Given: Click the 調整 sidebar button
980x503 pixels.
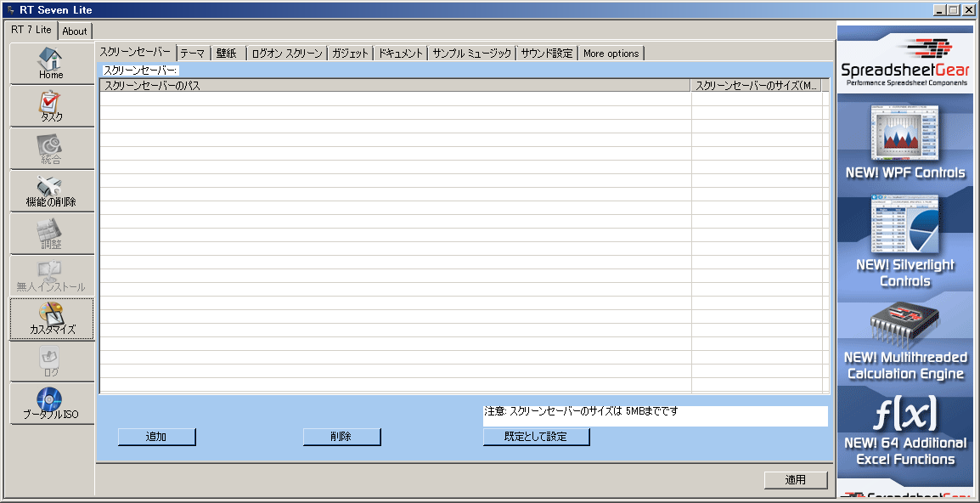Looking at the screenshot, I should tap(51, 234).
